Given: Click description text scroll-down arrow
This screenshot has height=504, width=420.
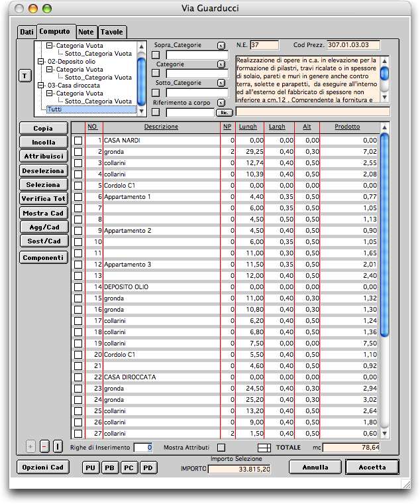Looking at the screenshot, I should coord(384,97).
